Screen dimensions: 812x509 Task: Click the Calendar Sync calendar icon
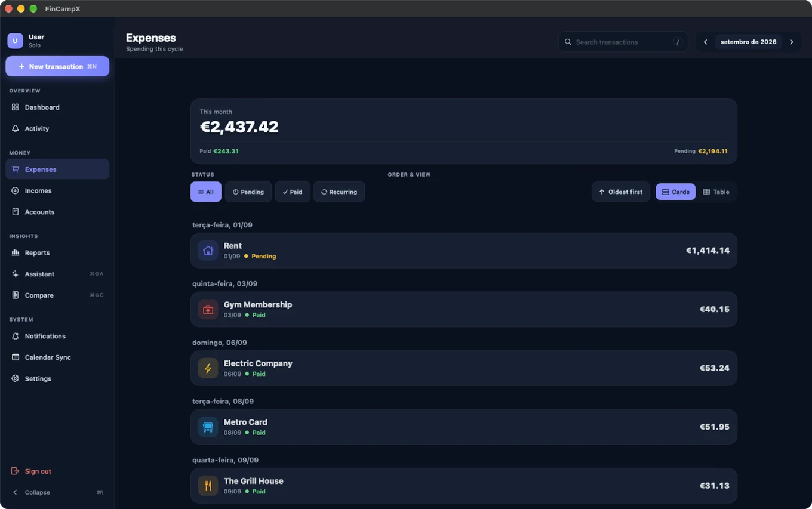(16, 357)
